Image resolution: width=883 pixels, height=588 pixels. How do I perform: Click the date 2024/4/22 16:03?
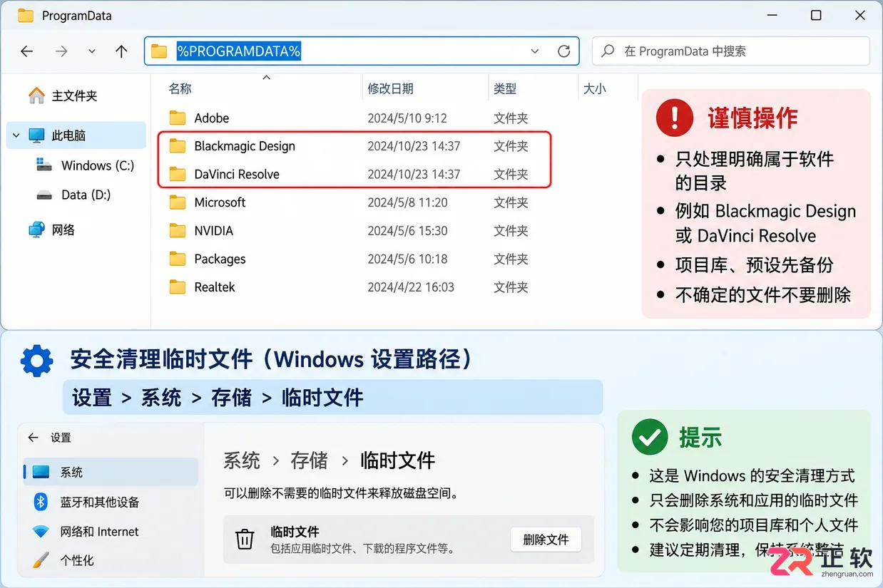pos(411,287)
